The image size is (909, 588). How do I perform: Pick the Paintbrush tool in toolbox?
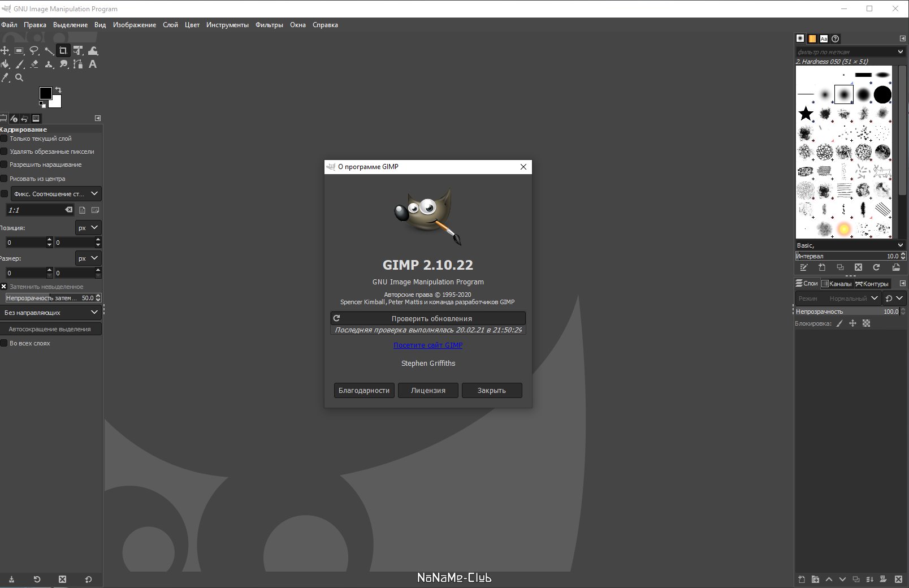tap(20, 64)
